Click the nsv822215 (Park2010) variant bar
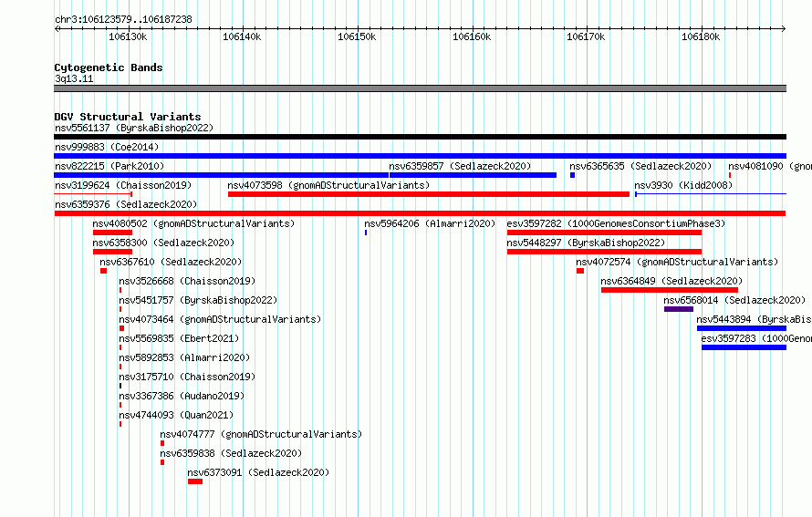 (x=221, y=175)
